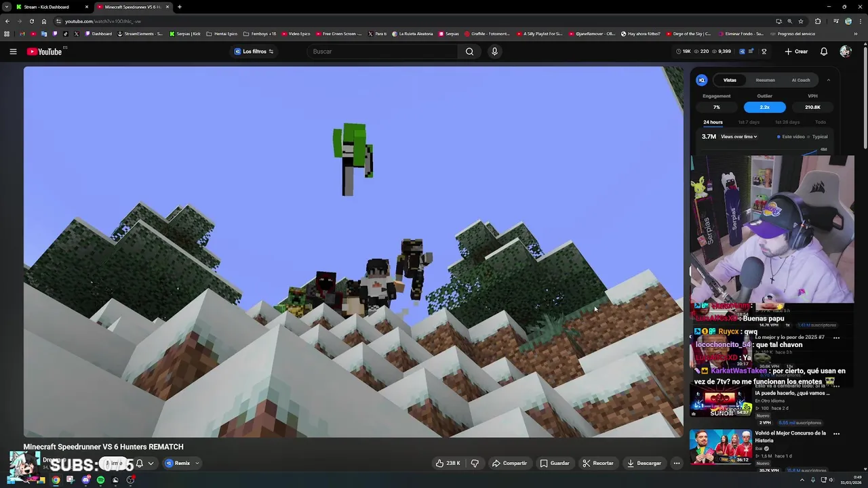Image resolution: width=868 pixels, height=488 pixels.
Task: Open the notifications bell
Action: click(x=824, y=52)
